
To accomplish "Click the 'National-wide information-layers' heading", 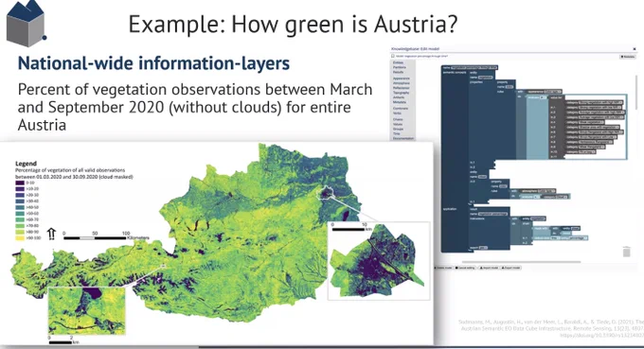I will click(x=153, y=63).
